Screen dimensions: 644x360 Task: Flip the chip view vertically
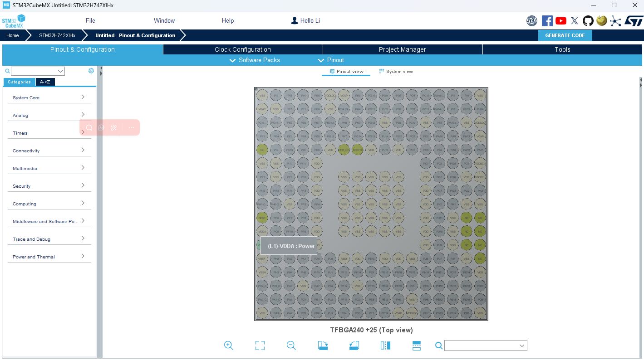417,345
